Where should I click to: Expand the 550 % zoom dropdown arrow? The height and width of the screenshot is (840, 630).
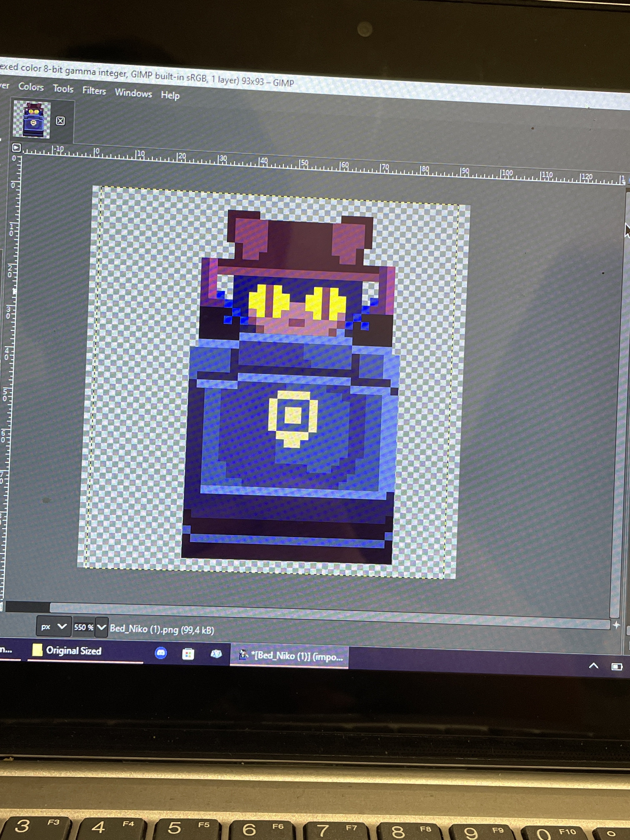click(101, 628)
